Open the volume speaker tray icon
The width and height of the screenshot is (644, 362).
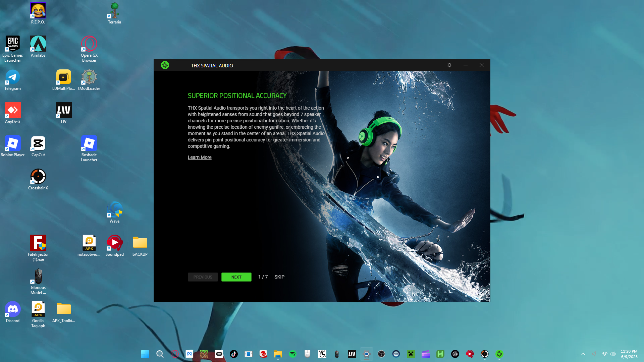613,354
